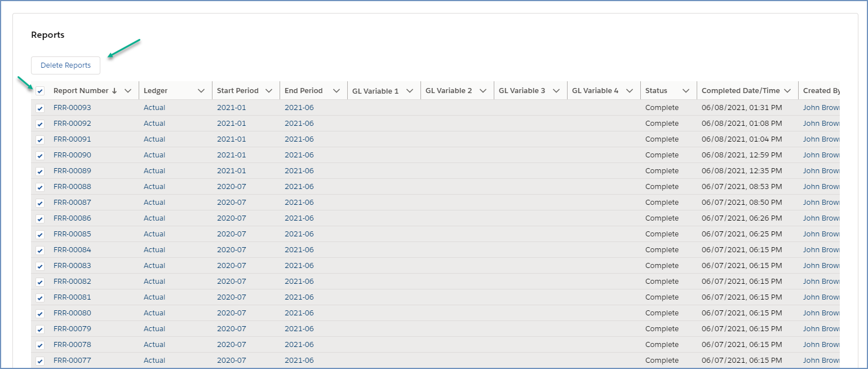The image size is (868, 369).
Task: Open the Start Period column chevron
Action: (x=269, y=91)
